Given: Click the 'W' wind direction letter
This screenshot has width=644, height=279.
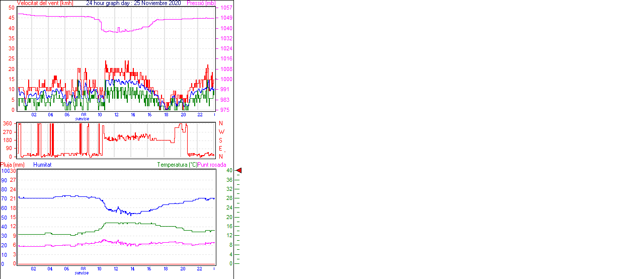Looking at the screenshot, I should pyautogui.click(x=221, y=132).
